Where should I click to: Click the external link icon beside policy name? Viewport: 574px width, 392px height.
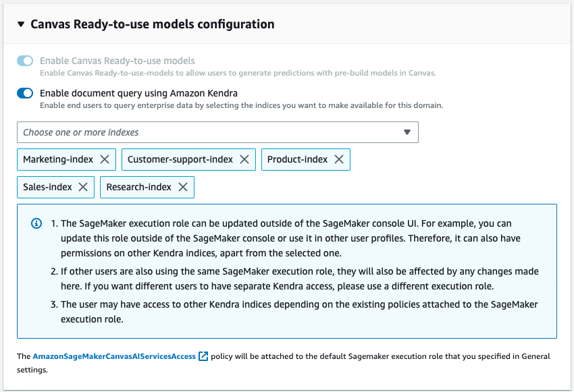pyautogui.click(x=203, y=356)
